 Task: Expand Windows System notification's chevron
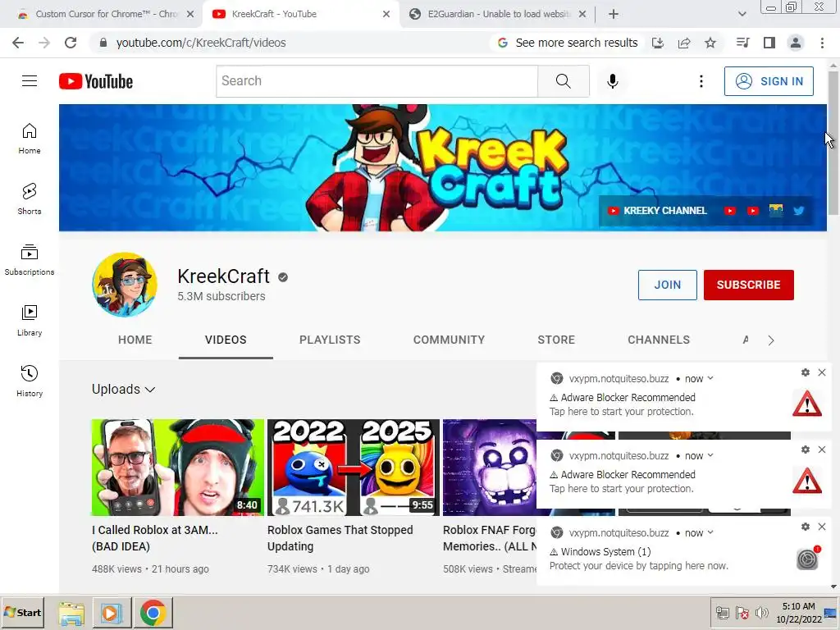[x=710, y=532]
